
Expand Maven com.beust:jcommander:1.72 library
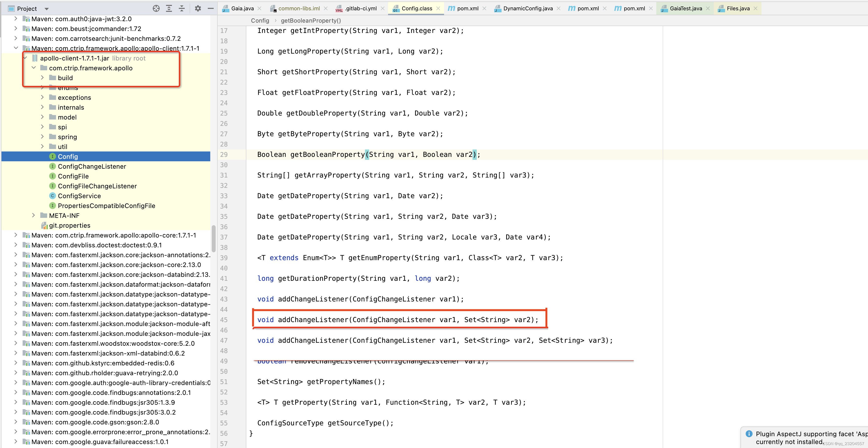[16, 29]
